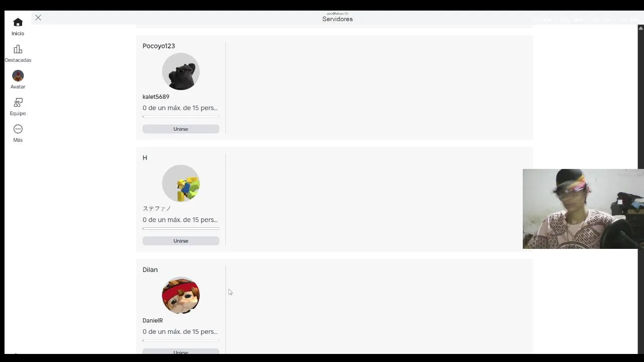The width and height of the screenshot is (644, 362).
Task: Click DanielR's red bandana avatar
Action: [x=181, y=296]
